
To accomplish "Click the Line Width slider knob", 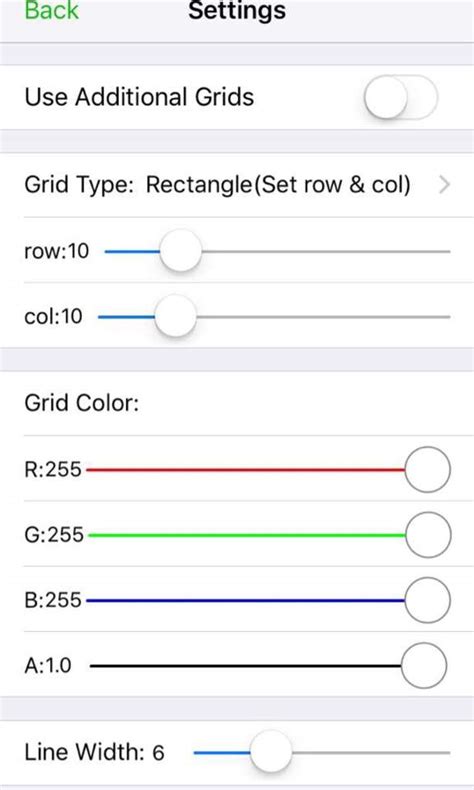I will [x=271, y=752].
